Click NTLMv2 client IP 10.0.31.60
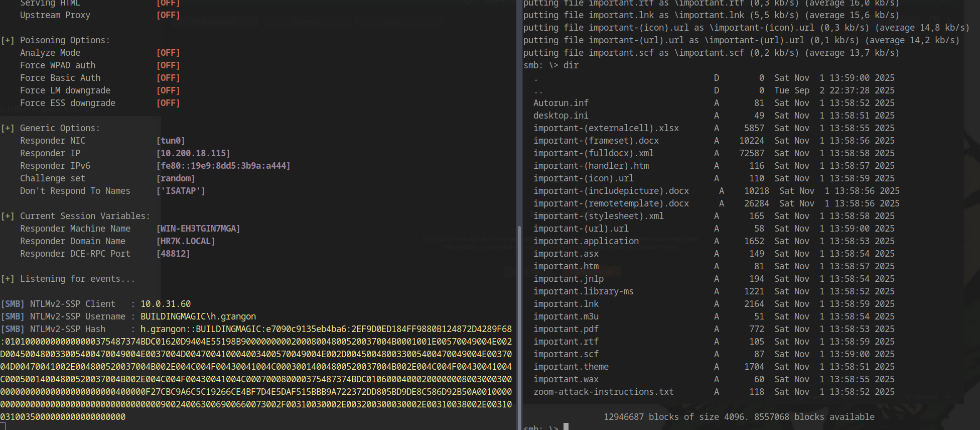 click(166, 304)
